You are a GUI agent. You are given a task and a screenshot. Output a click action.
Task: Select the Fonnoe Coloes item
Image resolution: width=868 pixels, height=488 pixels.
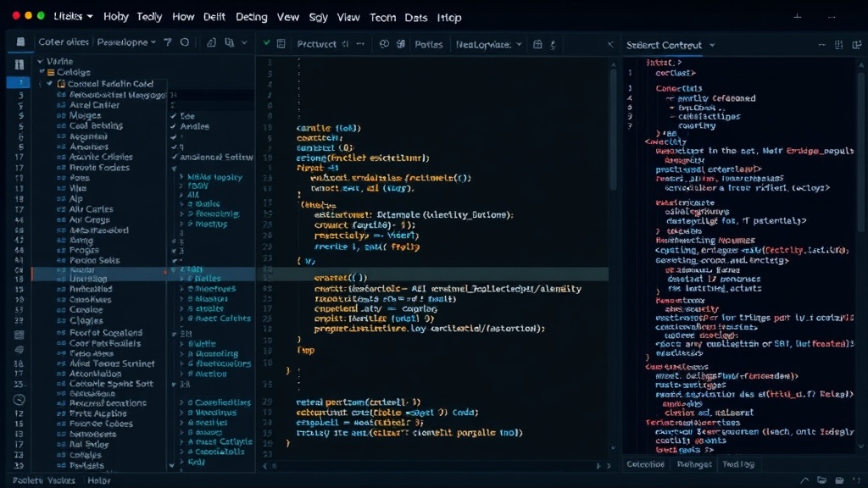(x=101, y=424)
